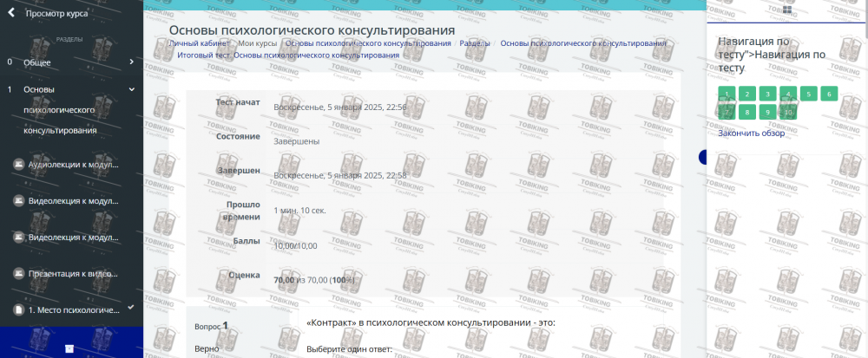
Task: Click the page icon for 1. Место психологиче...
Action: point(18,309)
